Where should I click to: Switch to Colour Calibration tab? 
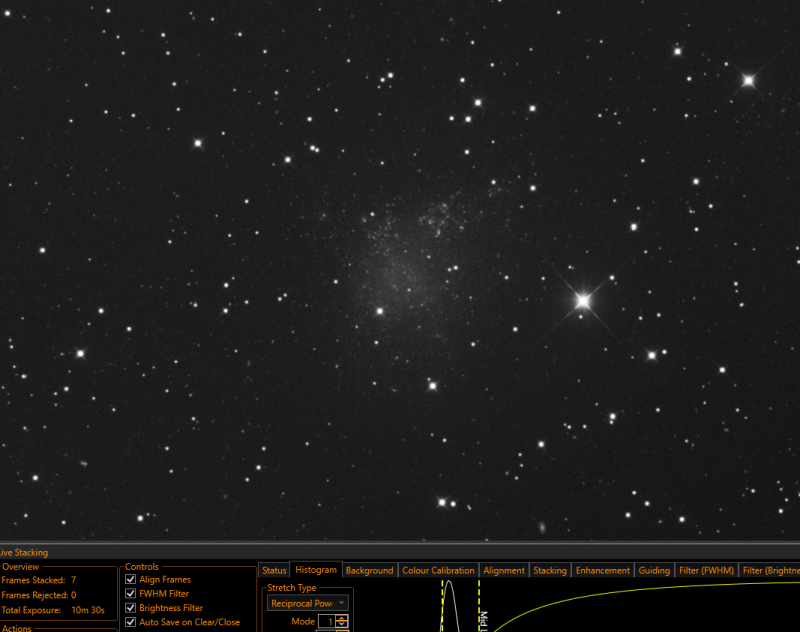coord(438,570)
